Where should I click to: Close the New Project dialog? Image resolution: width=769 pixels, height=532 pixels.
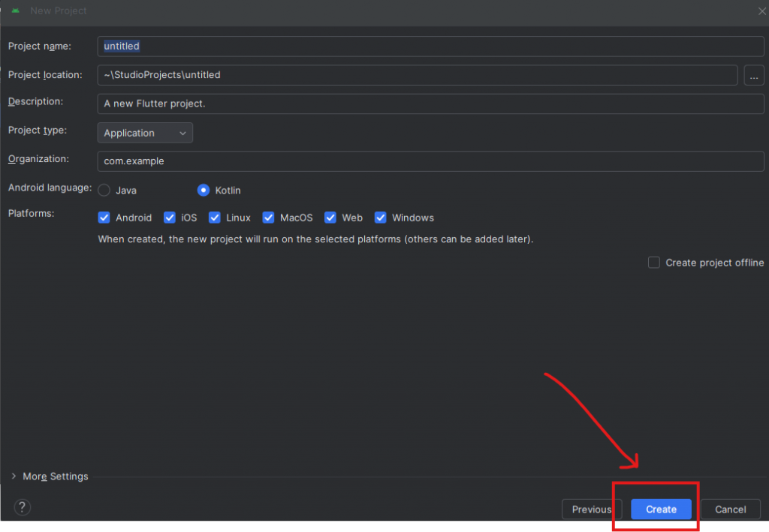click(761, 11)
